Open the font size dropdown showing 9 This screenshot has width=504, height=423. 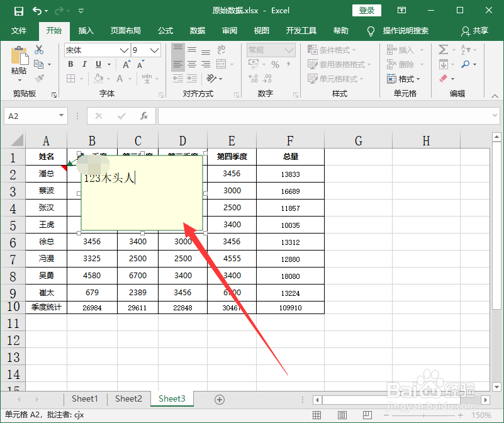154,50
